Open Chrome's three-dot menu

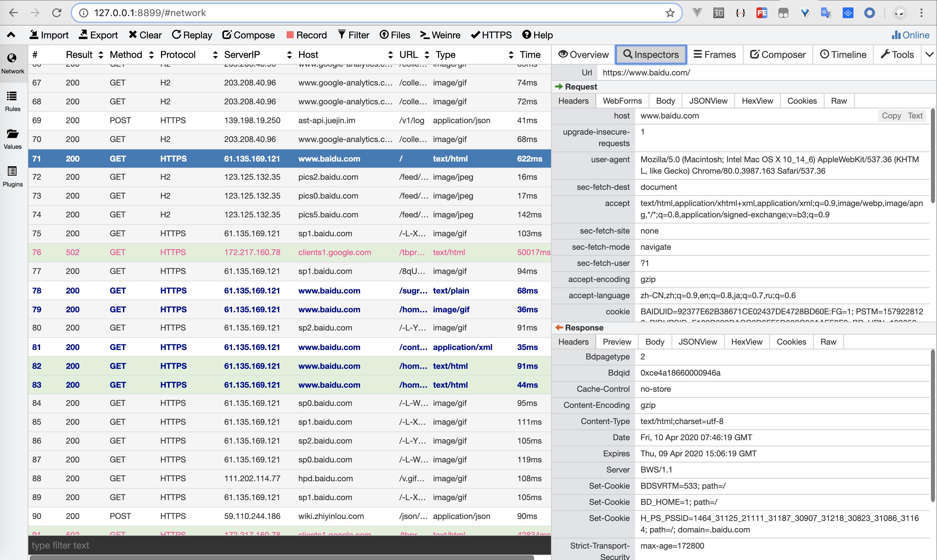pos(922,13)
